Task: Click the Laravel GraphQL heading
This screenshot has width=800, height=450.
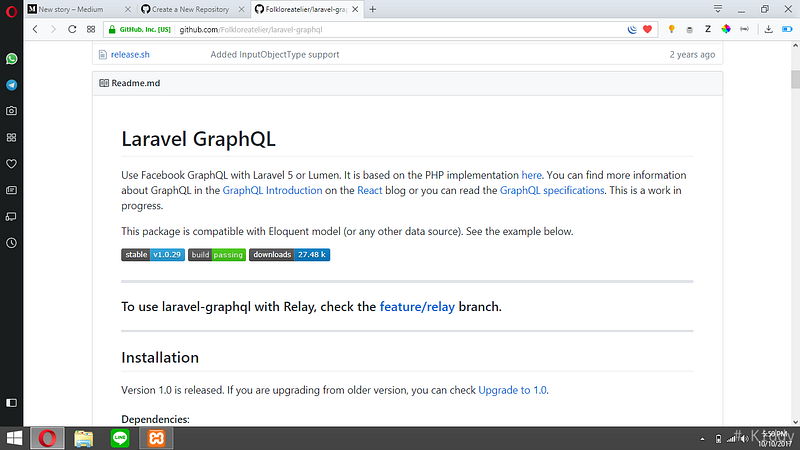Action: click(198, 139)
